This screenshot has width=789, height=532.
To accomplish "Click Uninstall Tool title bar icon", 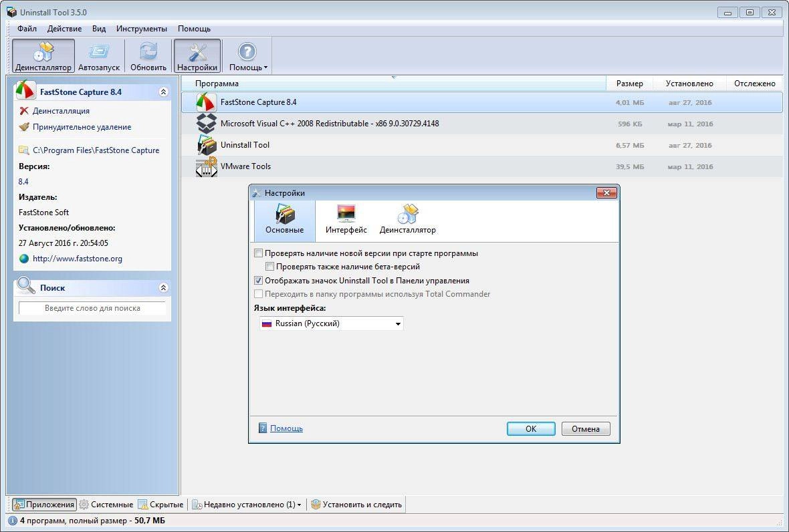I will click(x=11, y=12).
